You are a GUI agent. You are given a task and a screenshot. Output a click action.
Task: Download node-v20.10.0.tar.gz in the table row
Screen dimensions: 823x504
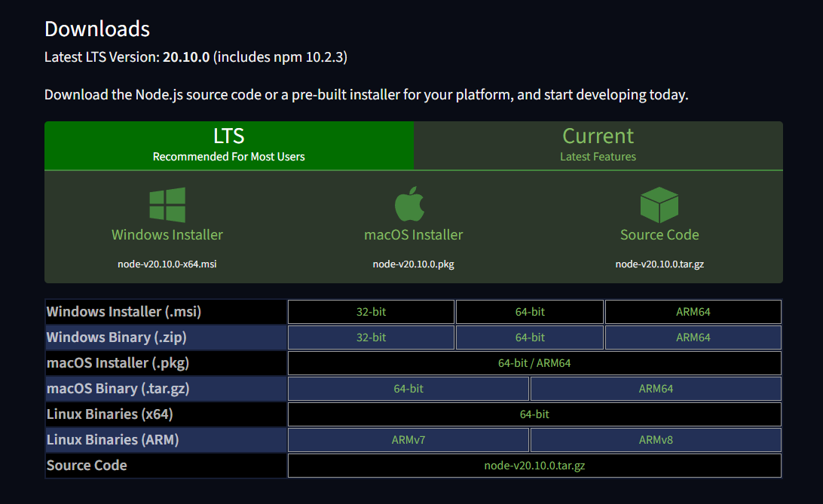tap(535, 466)
